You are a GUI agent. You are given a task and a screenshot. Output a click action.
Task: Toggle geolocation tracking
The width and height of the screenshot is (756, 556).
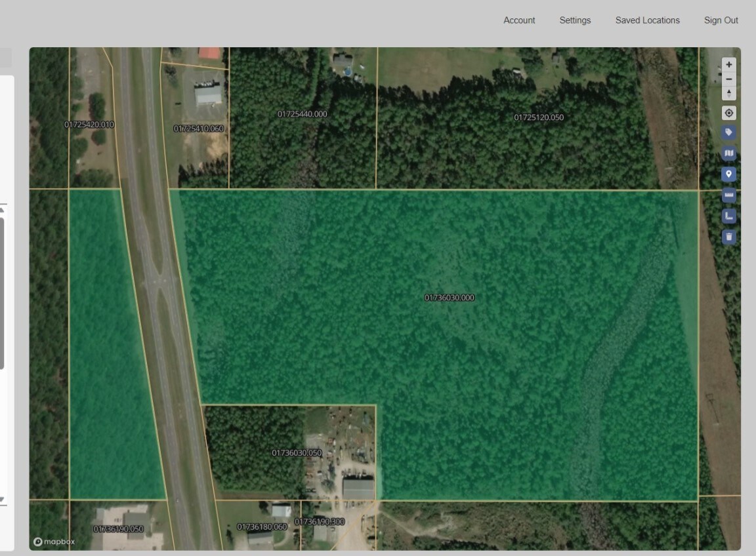pyautogui.click(x=728, y=113)
